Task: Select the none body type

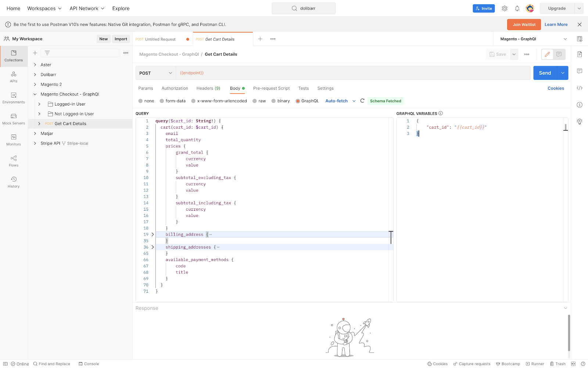Action: [140, 101]
